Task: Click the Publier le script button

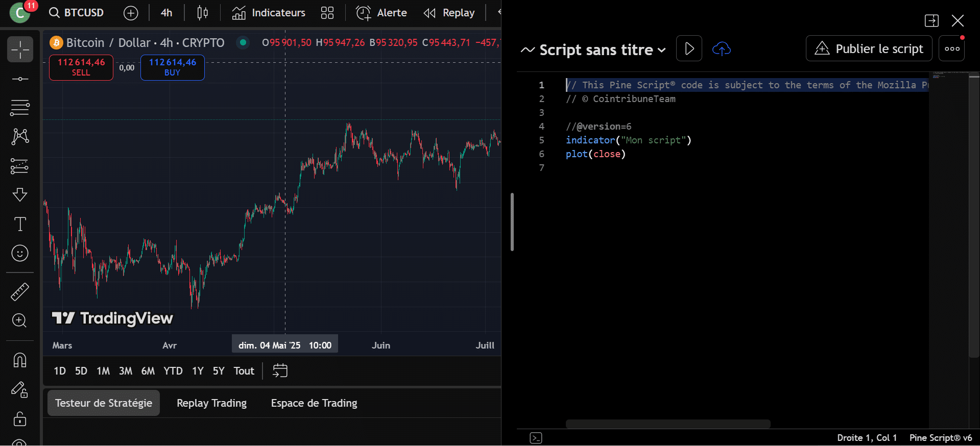Action: point(869,49)
